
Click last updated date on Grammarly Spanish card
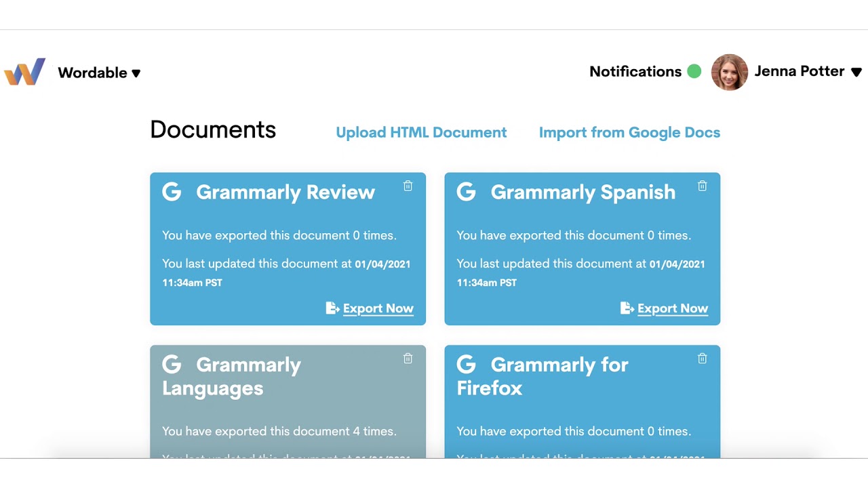pyautogui.click(x=580, y=272)
